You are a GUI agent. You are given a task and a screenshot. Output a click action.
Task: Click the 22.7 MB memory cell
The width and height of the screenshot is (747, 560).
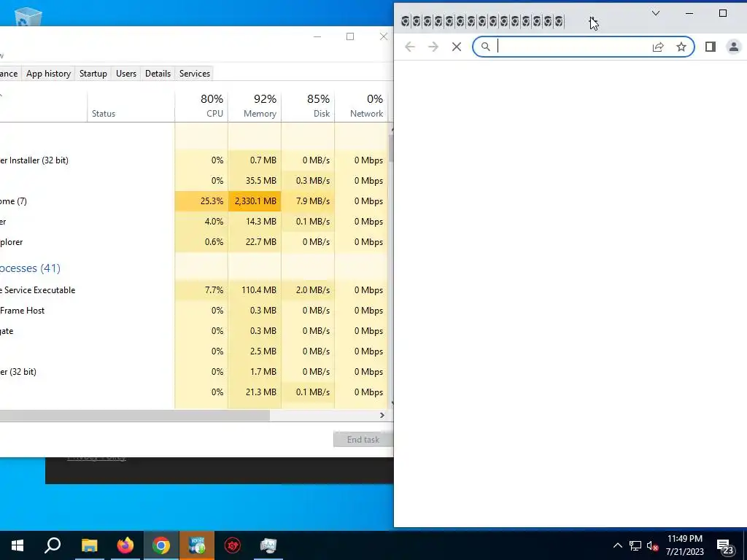[x=255, y=242]
